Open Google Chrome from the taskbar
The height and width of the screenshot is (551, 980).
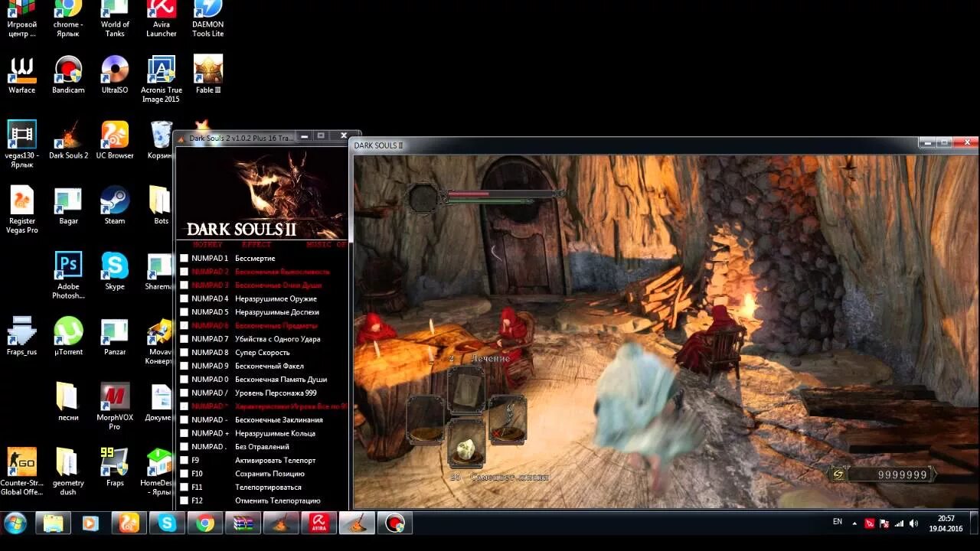[204, 523]
